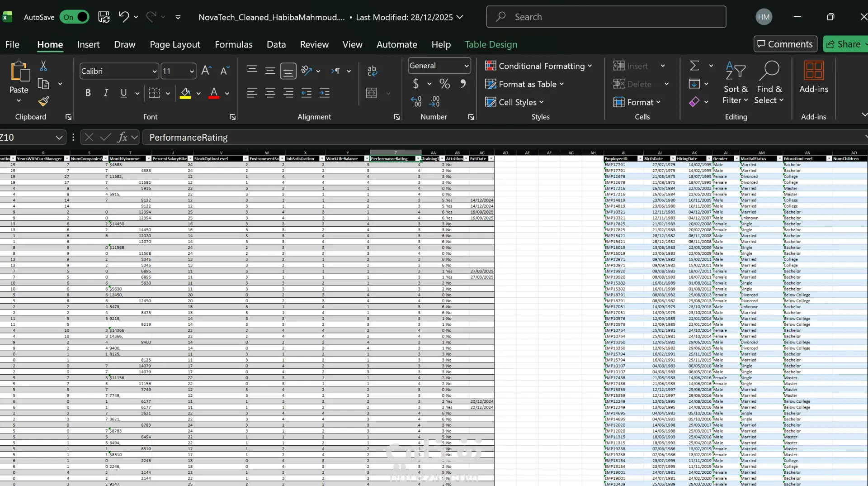This screenshot has width=868, height=486.
Task: Open the Add-ins gallery
Action: (x=813, y=77)
